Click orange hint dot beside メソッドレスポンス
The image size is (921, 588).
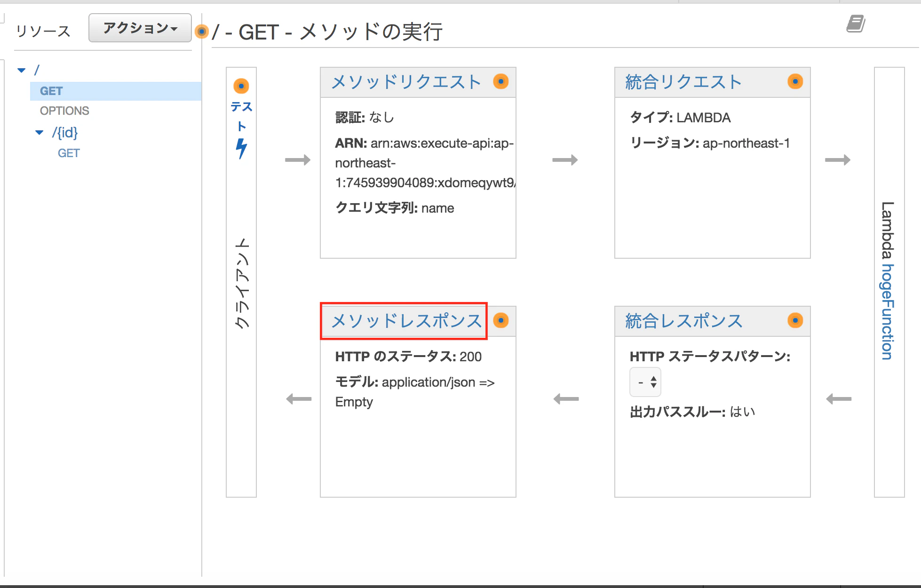coord(501,320)
